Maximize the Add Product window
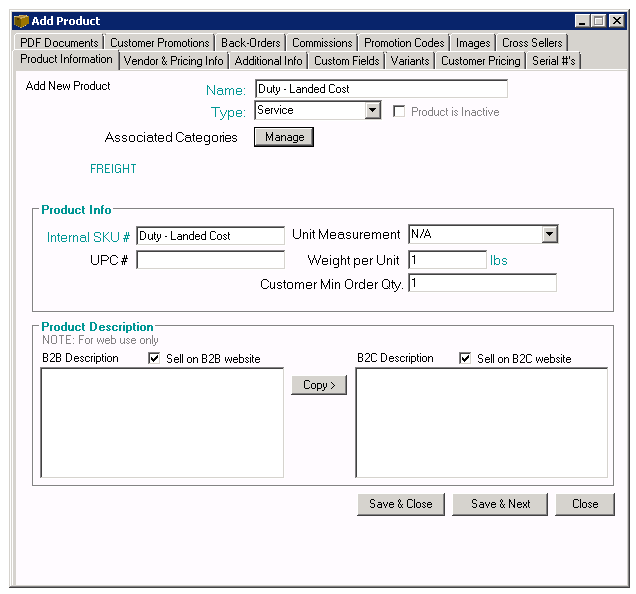 [599, 20]
